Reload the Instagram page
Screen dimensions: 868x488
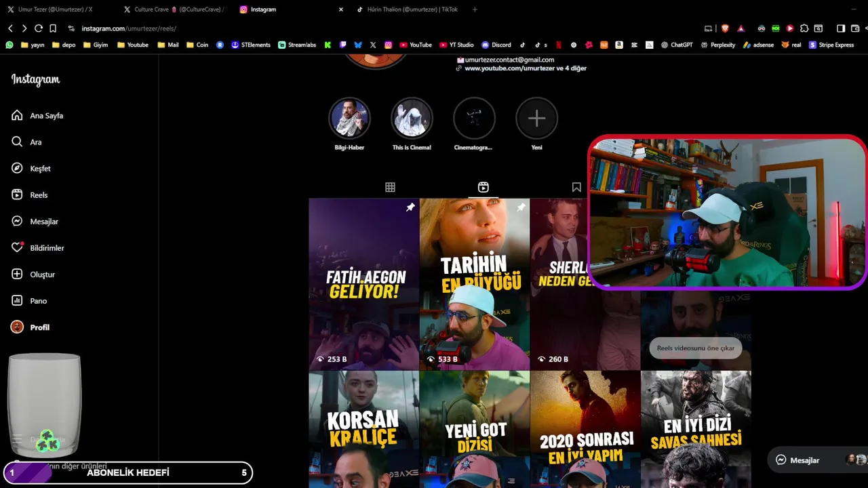(39, 28)
